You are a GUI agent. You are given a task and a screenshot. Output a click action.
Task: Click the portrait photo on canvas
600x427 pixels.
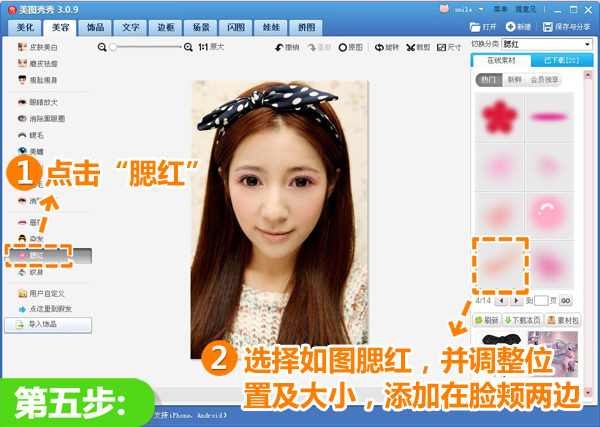[x=279, y=220]
